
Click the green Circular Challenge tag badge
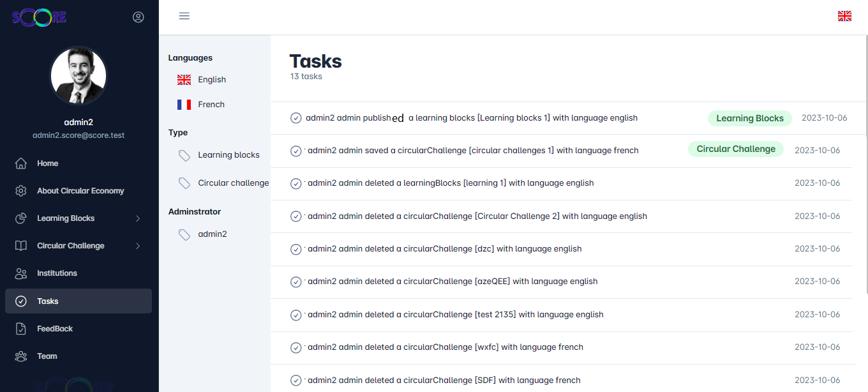735,149
